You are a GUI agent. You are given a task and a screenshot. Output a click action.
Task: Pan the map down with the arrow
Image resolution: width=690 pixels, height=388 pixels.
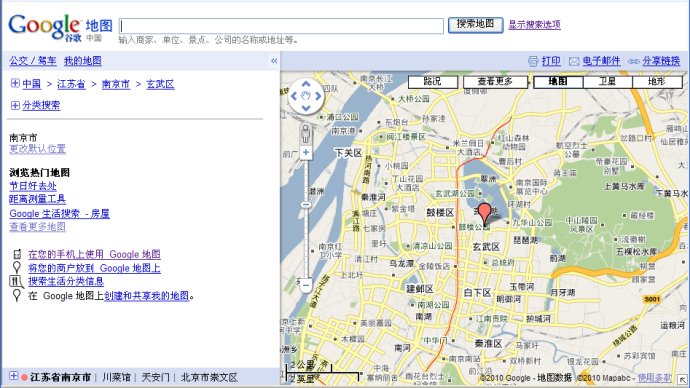(306, 108)
